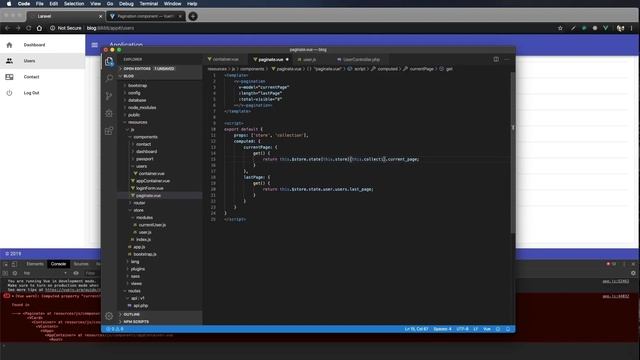640x360 pixels.
Task: Click the feedback smiley in the status bar
Action: [x=498, y=329]
